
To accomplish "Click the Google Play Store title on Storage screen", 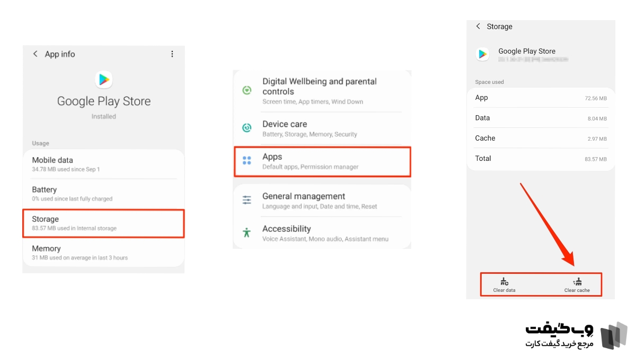I will point(527,51).
